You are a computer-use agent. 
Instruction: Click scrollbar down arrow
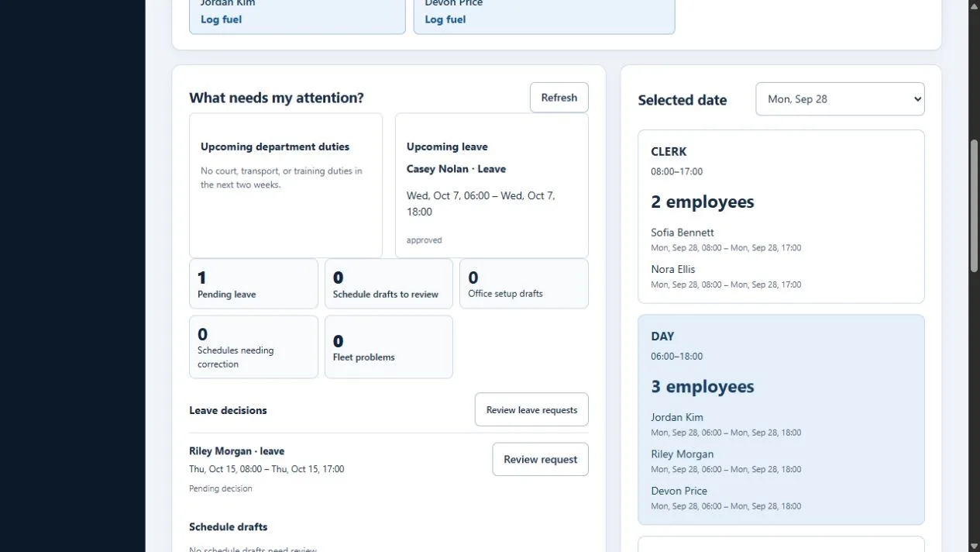pyautogui.click(x=975, y=546)
